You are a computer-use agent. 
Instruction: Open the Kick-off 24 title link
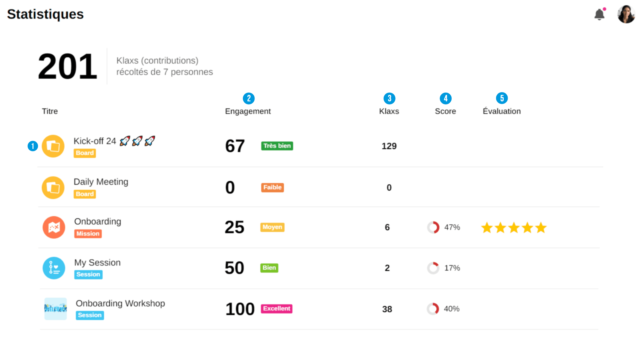pos(95,141)
